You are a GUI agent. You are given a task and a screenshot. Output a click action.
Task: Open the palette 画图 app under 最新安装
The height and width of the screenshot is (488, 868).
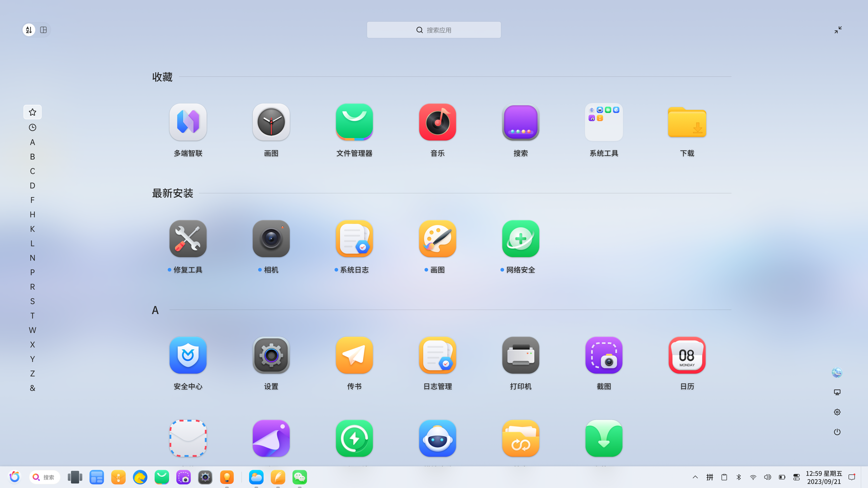(438, 239)
